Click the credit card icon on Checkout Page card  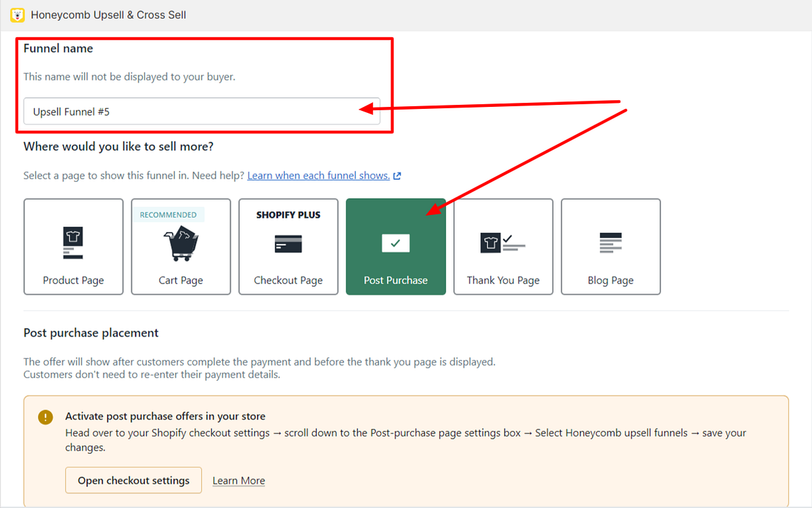tap(288, 243)
